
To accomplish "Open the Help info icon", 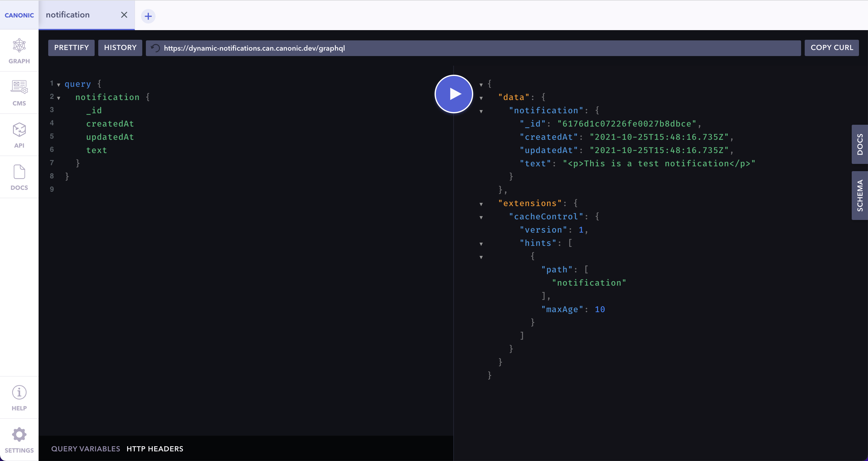I will 19,393.
